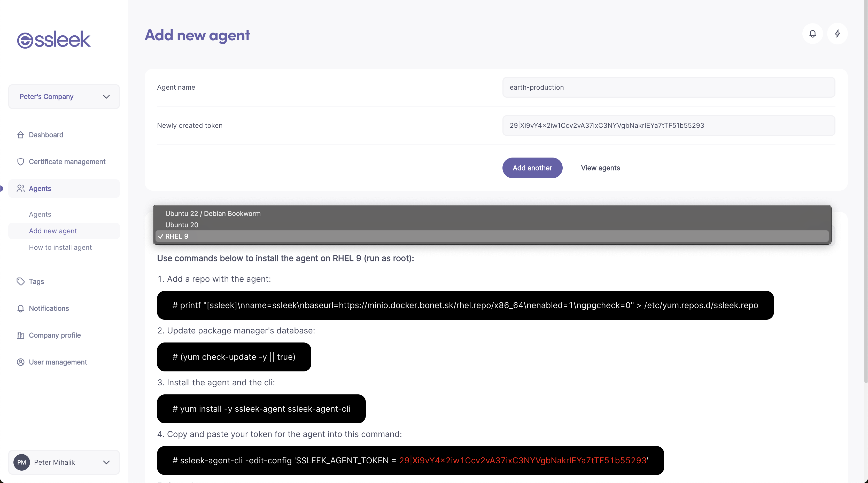Viewport: 868px width, 483px height.
Task: Open the notifications bell icon at top right
Action: [812, 34]
